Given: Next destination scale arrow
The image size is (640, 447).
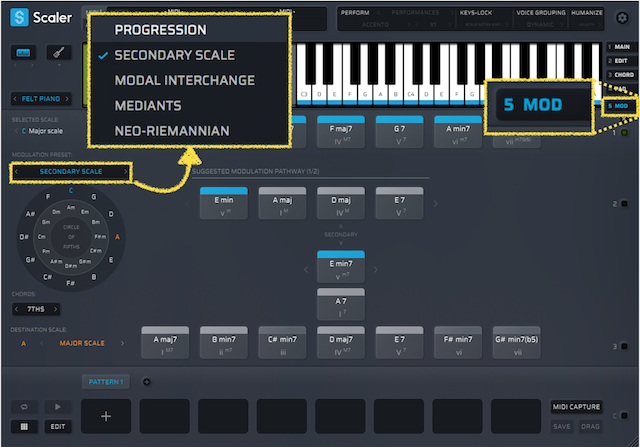Looking at the screenshot, I should (122, 343).
